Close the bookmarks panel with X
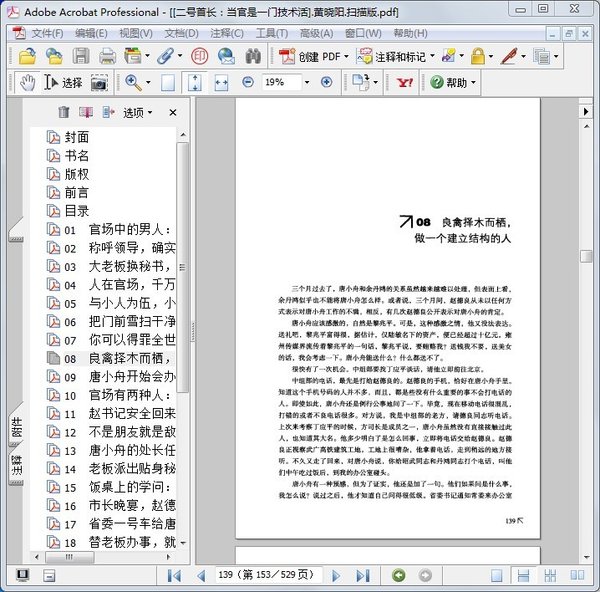This screenshot has height=592, width=600. coord(173,113)
